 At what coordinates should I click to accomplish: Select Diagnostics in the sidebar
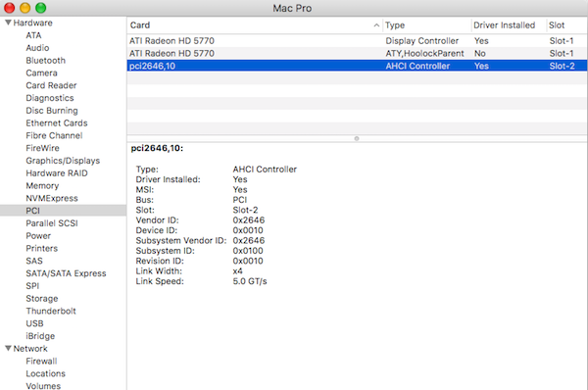50,98
